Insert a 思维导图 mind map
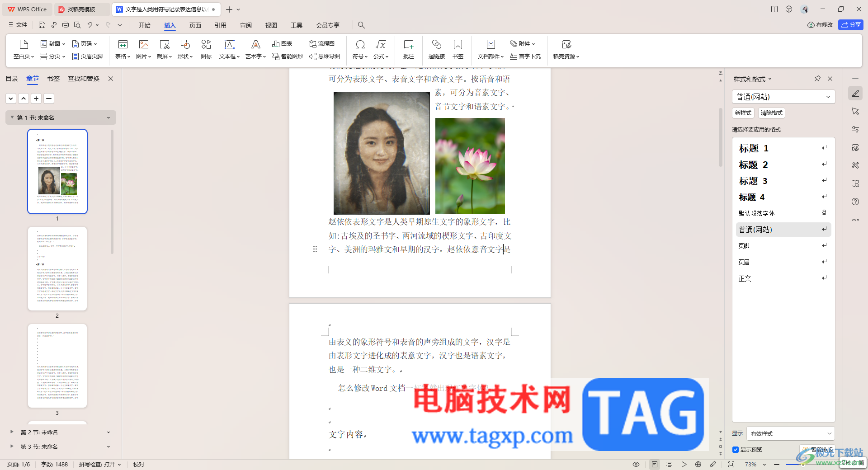This screenshot has height=470, width=868. click(x=325, y=56)
